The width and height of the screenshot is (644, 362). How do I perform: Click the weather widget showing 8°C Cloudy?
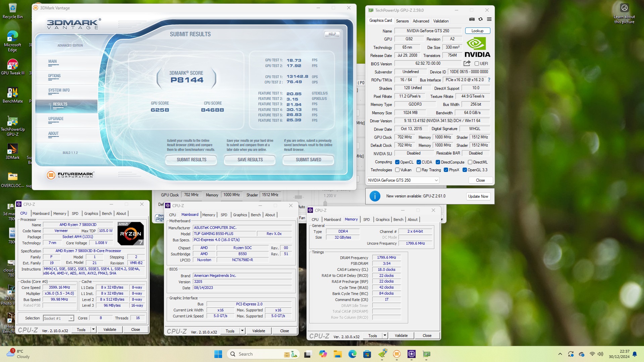[18, 354]
